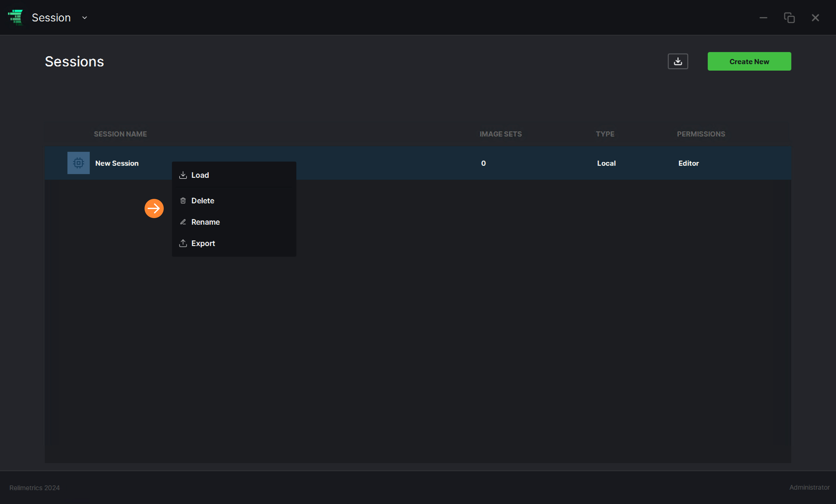The height and width of the screenshot is (504, 836).
Task: Click the Session title in header
Action: coord(51,18)
